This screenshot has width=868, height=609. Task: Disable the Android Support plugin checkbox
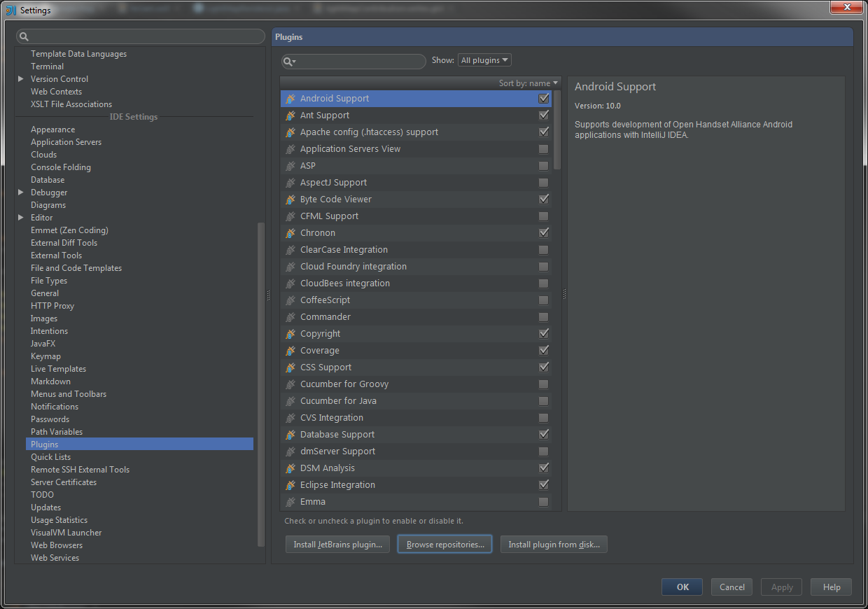[543, 99]
